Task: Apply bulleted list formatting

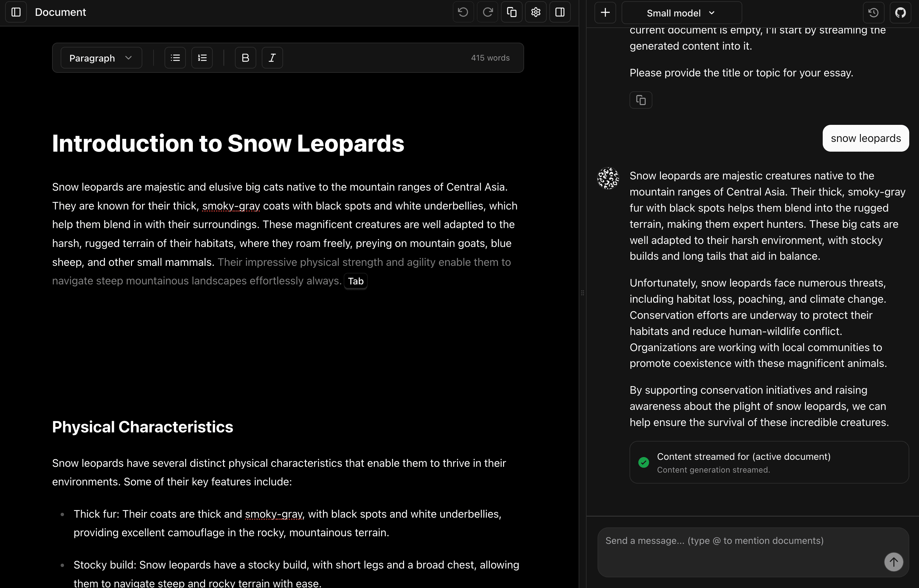Action: [175, 57]
